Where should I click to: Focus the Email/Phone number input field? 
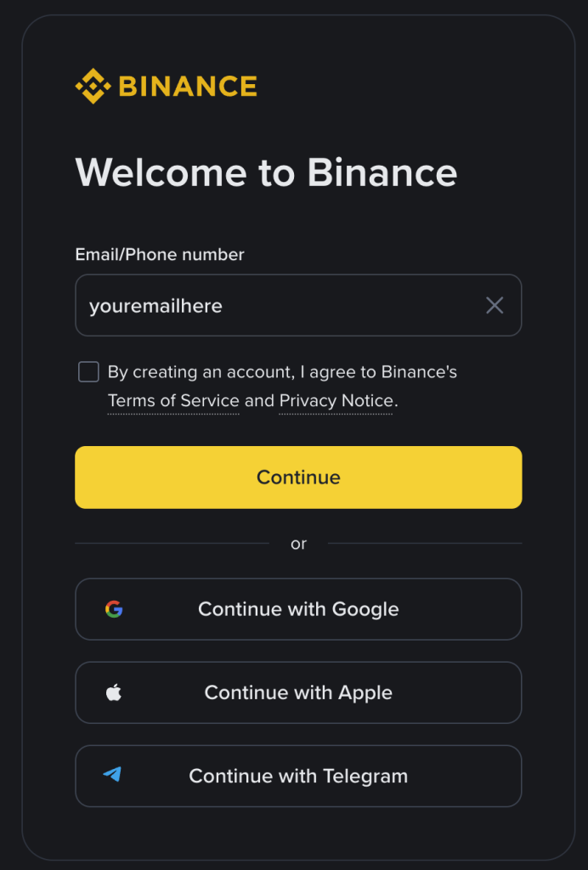(x=272, y=306)
